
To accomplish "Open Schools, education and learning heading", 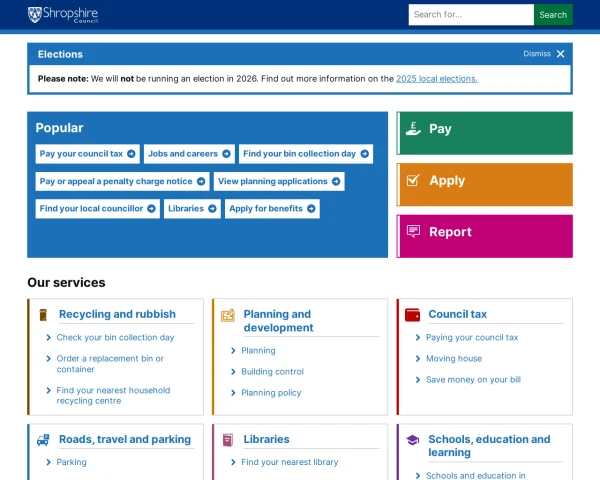I will coord(489,446).
